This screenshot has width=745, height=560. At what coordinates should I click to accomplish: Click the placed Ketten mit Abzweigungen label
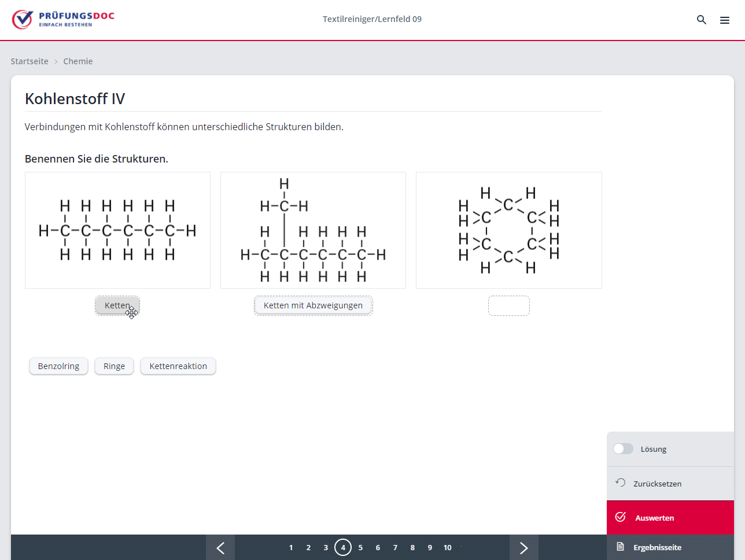(x=313, y=305)
